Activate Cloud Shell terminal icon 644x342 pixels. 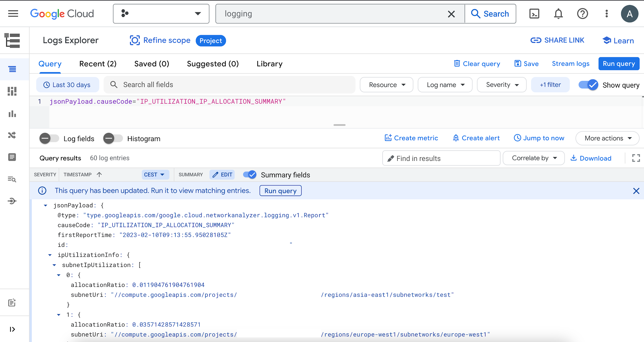tap(534, 13)
